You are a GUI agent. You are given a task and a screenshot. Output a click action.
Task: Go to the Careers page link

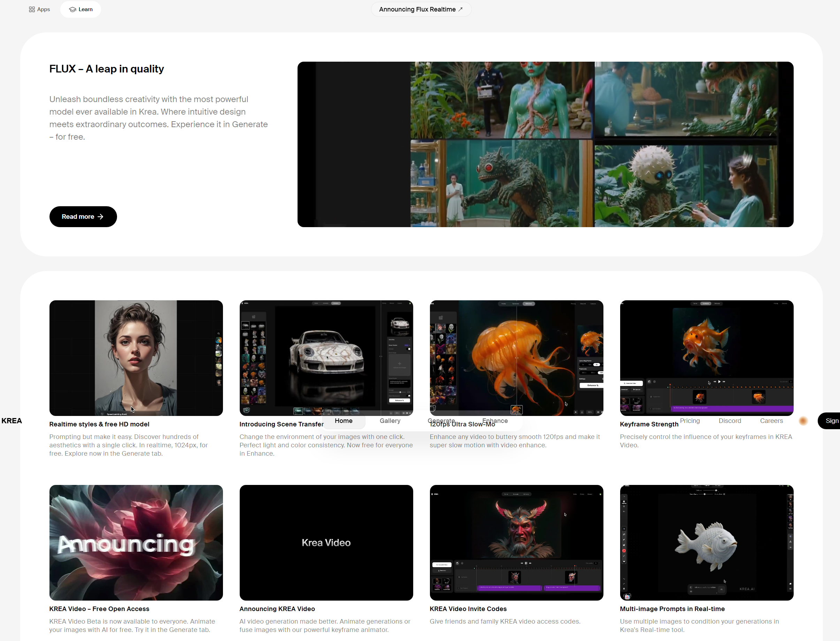click(771, 420)
